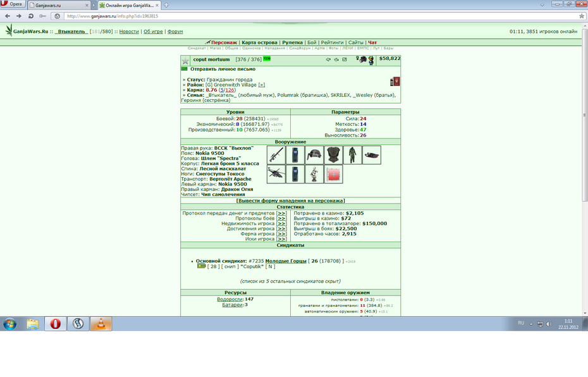This screenshot has width=588, height=377.
Task: Go back using the browser back arrow
Action: tap(8, 16)
